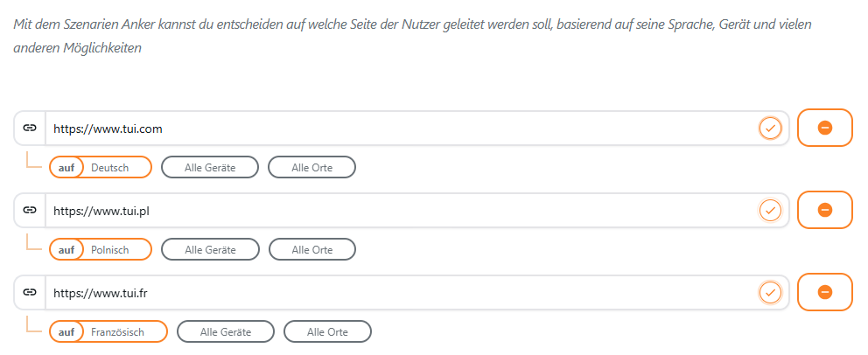Open the Polnisch language selector
The image size is (868, 355).
pos(115,250)
